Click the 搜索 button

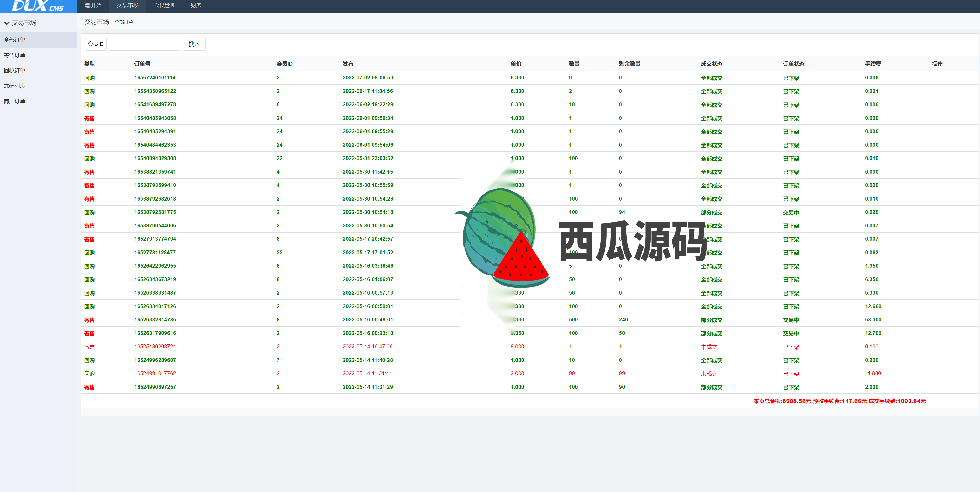[x=194, y=44]
